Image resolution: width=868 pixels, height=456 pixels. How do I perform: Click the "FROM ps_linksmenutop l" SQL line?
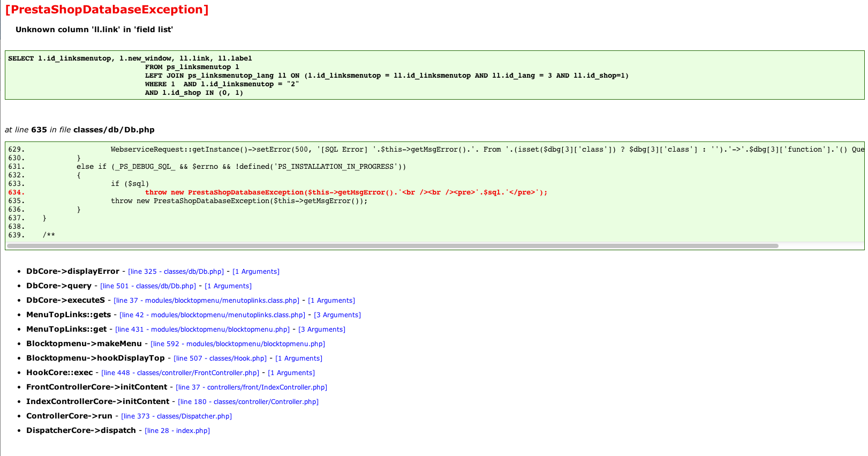click(x=192, y=67)
